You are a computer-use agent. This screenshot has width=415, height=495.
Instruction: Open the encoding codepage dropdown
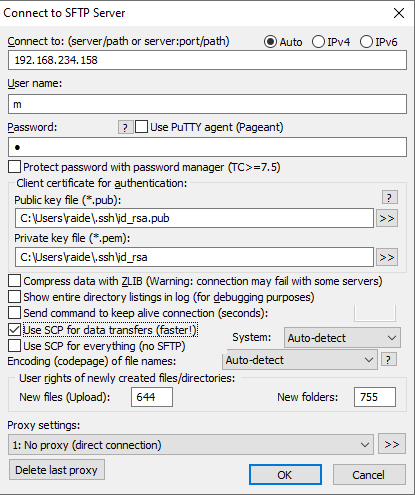tap(300, 360)
